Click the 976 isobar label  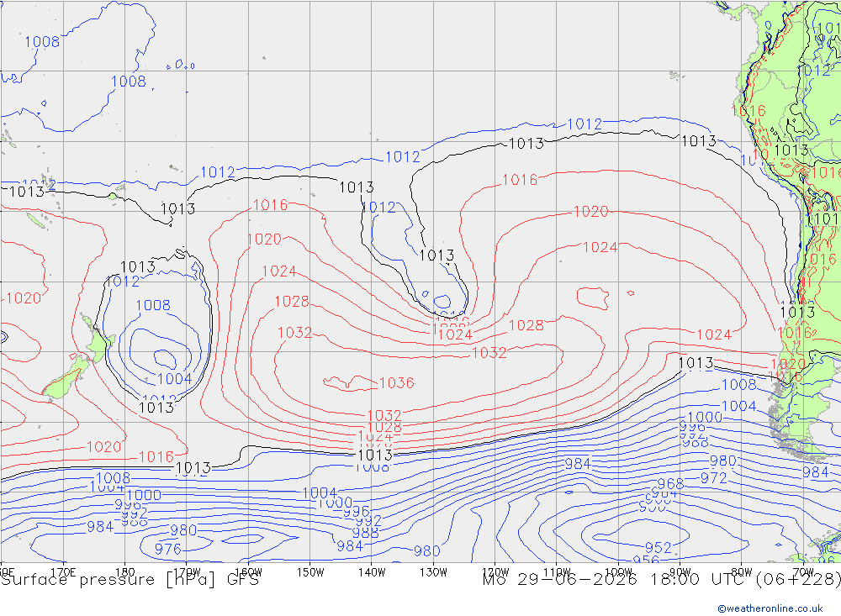[168, 549]
